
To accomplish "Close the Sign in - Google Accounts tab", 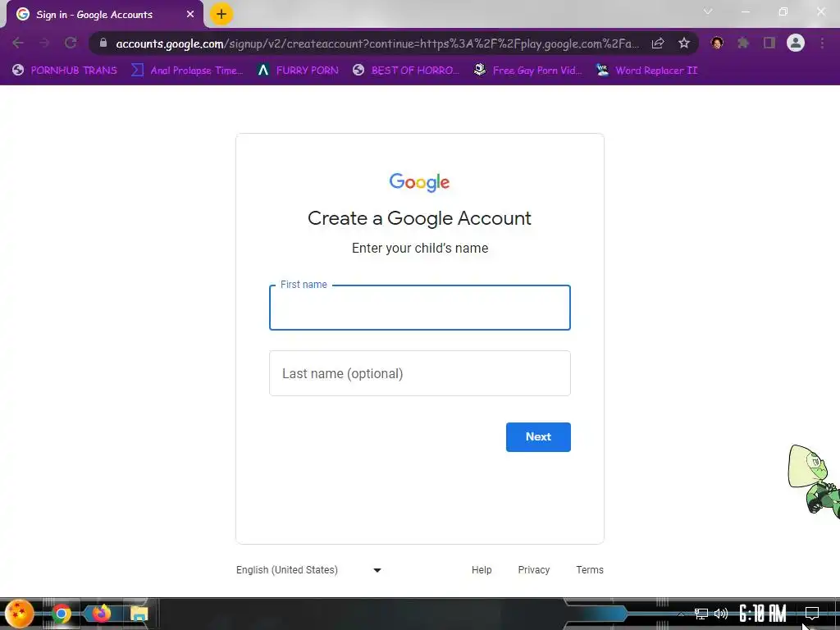I will [x=190, y=15].
